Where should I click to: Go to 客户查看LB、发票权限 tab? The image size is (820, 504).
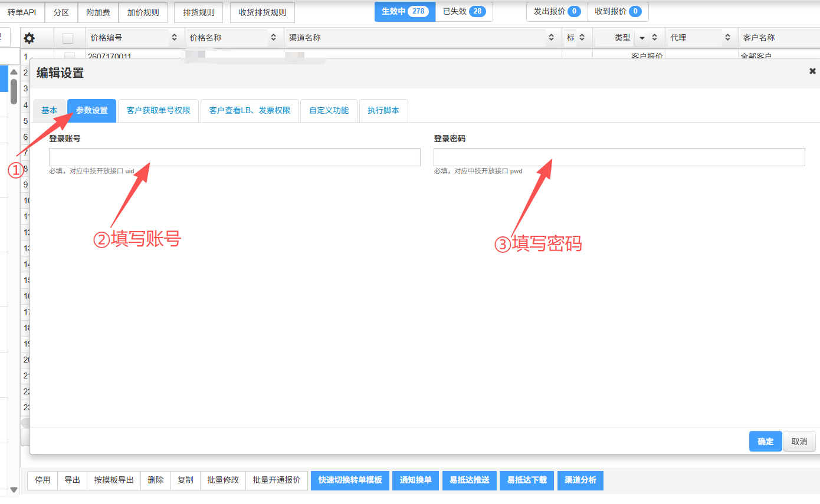coord(250,110)
